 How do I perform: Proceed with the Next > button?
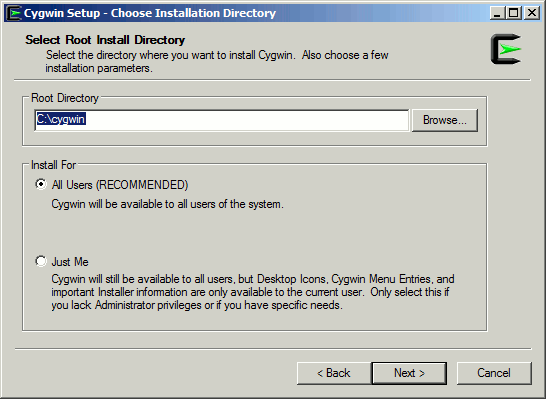409,373
